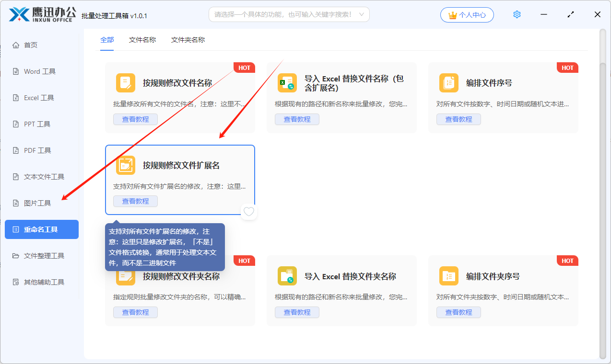Click the 按规则修改文件扩展名 card icon

coord(126,165)
